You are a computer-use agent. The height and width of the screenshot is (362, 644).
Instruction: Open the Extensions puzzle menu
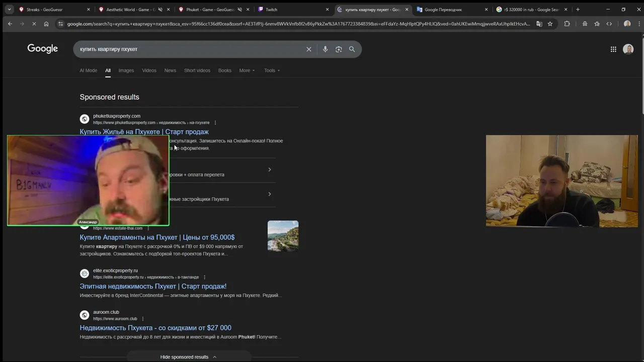click(x=567, y=24)
